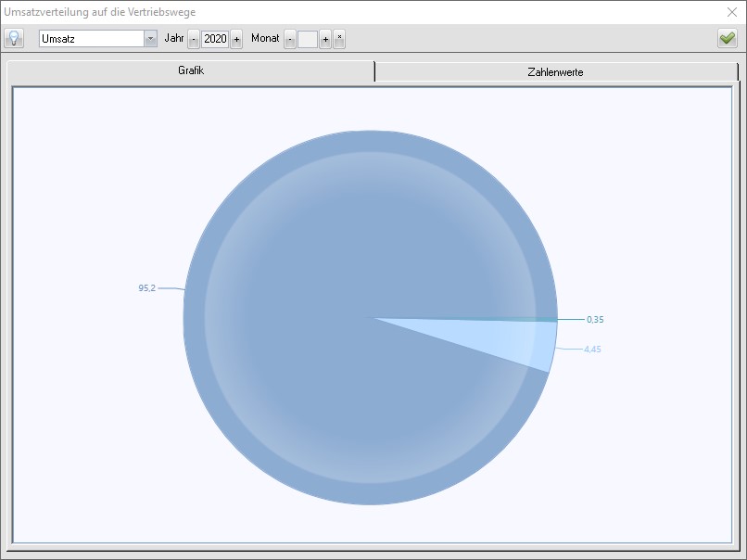Click the 0,35 data label

[595, 320]
